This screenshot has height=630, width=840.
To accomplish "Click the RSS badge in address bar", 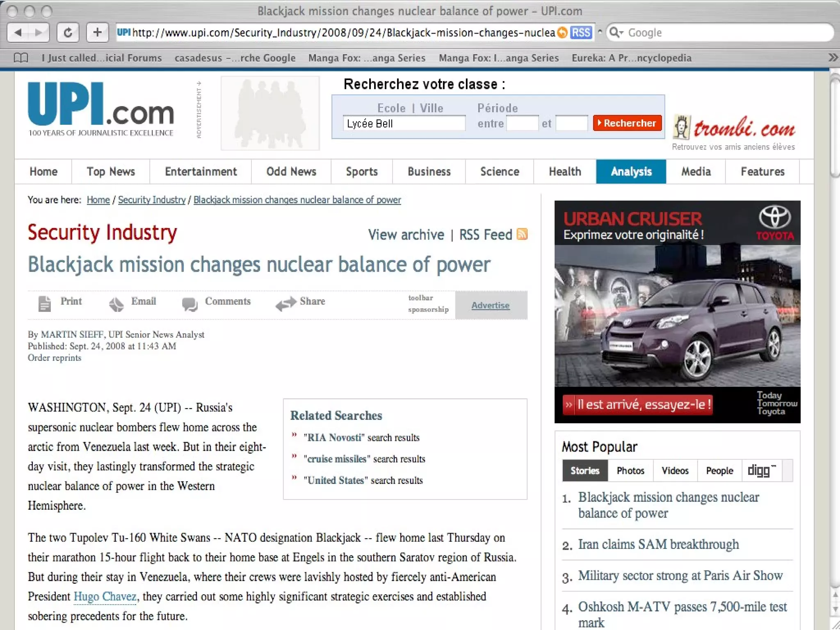I will [x=581, y=32].
